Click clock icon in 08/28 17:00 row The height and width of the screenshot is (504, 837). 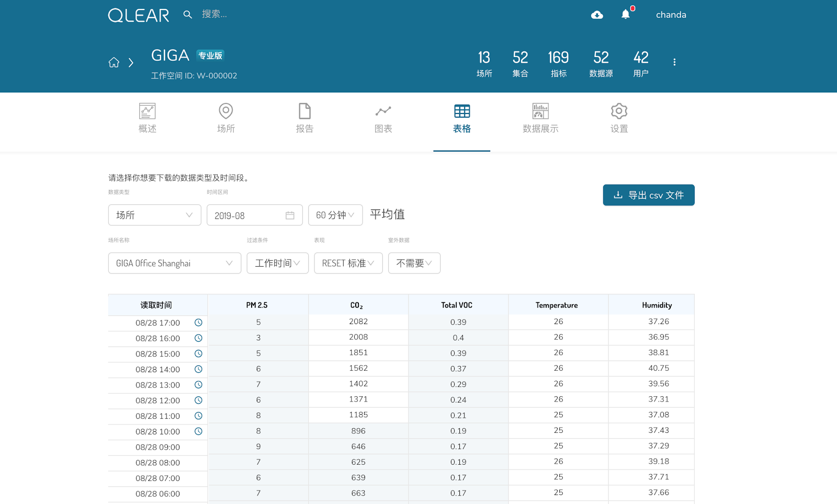coord(198,323)
